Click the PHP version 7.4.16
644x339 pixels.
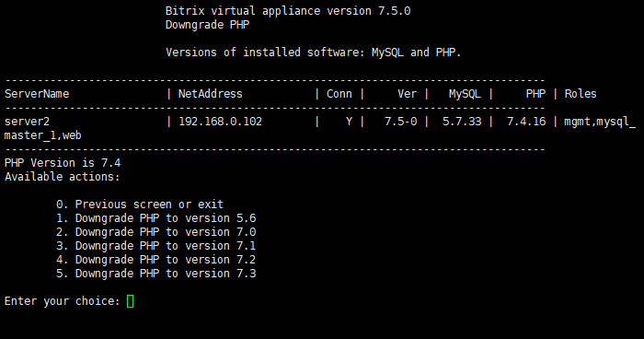tap(526, 122)
